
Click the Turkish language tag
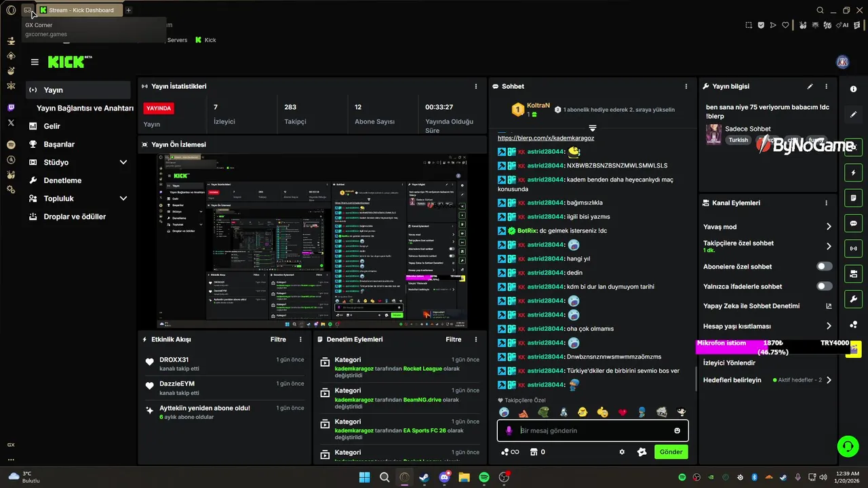click(738, 140)
